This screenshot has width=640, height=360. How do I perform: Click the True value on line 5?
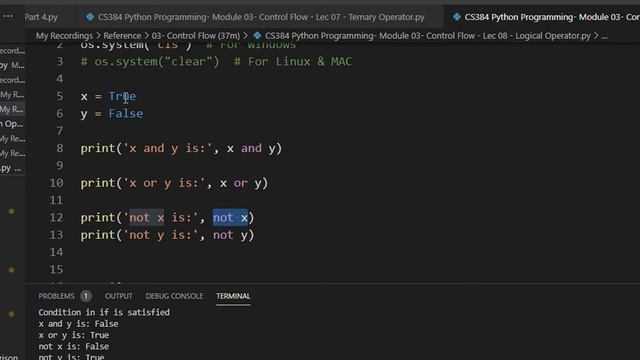point(122,96)
